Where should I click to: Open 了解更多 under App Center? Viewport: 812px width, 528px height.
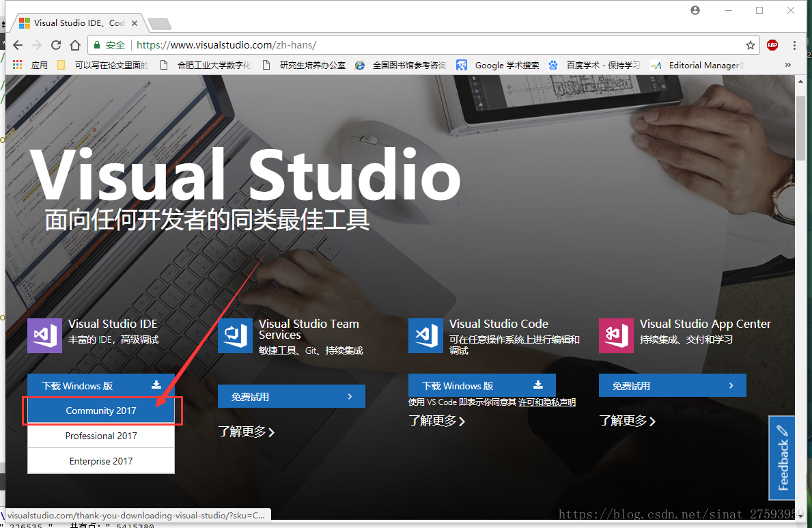click(627, 421)
